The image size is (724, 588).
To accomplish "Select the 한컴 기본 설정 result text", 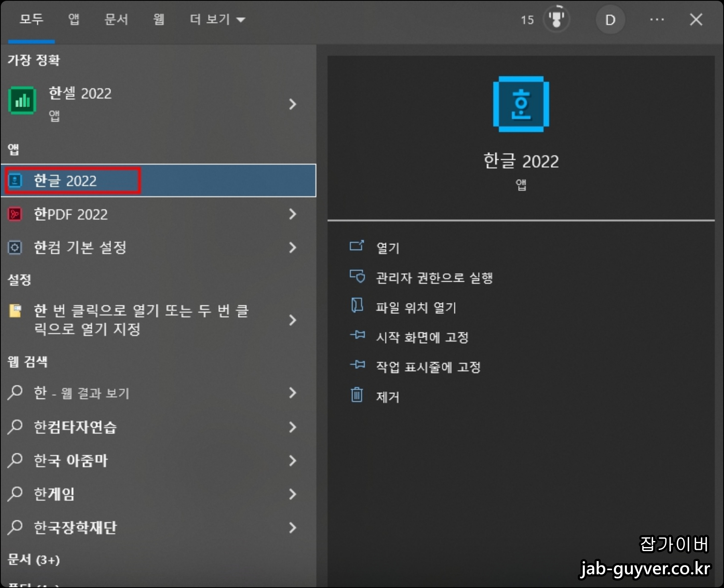I will (80, 247).
